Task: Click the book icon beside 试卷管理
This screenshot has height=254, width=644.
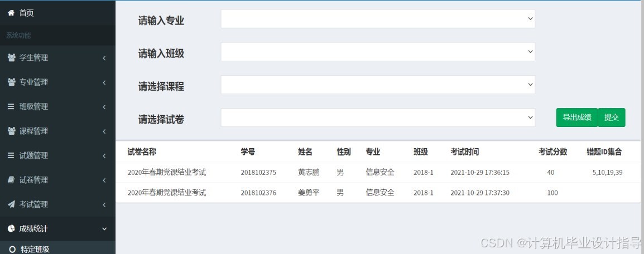Action: pos(11,179)
